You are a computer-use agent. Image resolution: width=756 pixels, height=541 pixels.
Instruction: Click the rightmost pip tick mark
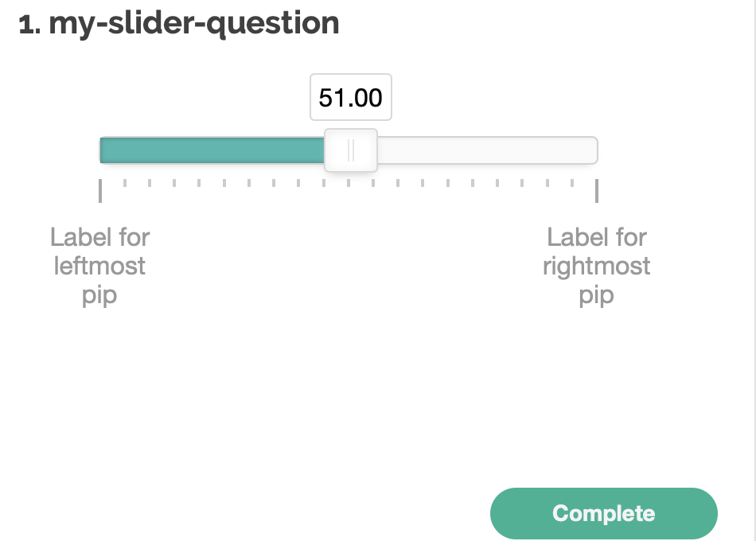point(597,189)
